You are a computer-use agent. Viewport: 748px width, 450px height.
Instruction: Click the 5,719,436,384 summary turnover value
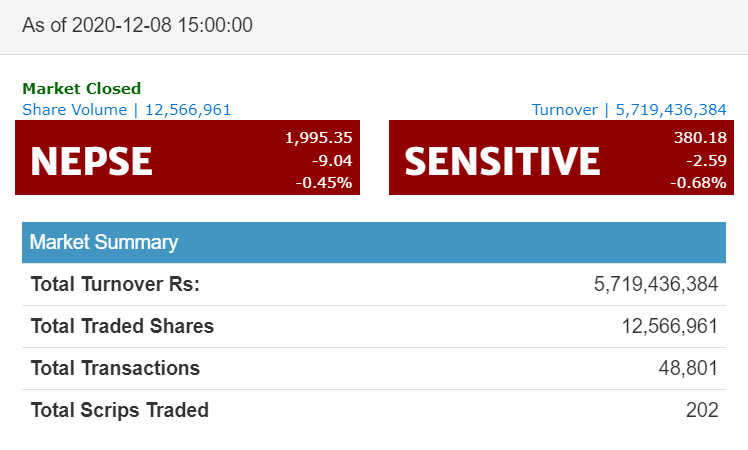point(656,284)
